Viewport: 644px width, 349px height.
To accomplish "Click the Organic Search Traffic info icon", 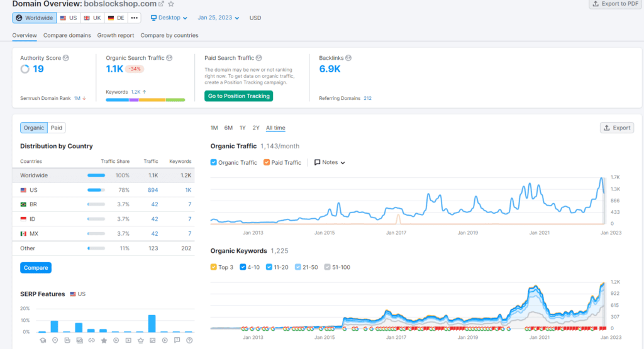I will click(x=169, y=58).
